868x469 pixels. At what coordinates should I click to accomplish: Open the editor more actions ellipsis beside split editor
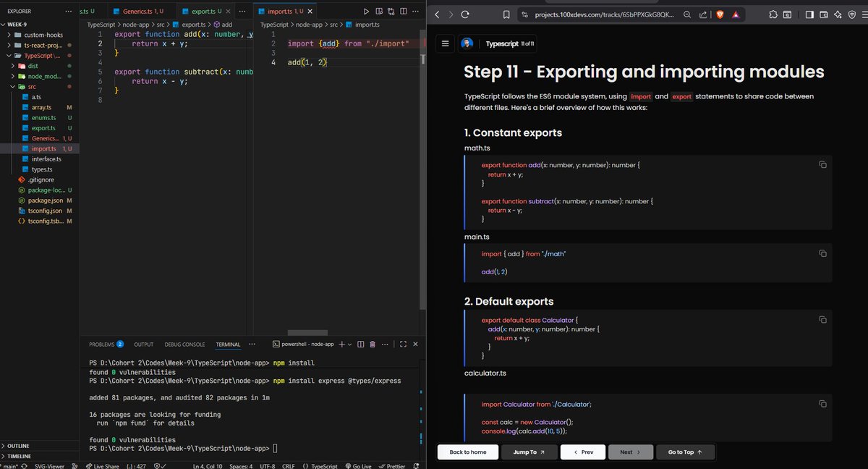pyautogui.click(x=416, y=12)
